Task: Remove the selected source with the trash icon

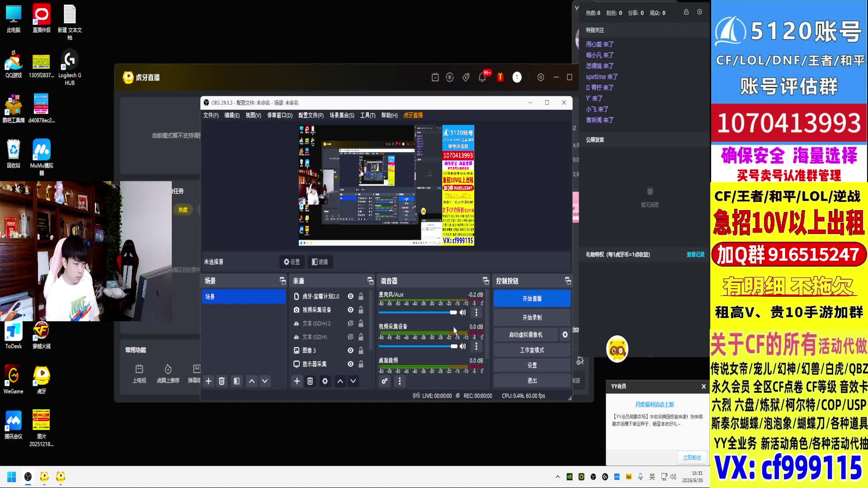Action: pos(310,381)
